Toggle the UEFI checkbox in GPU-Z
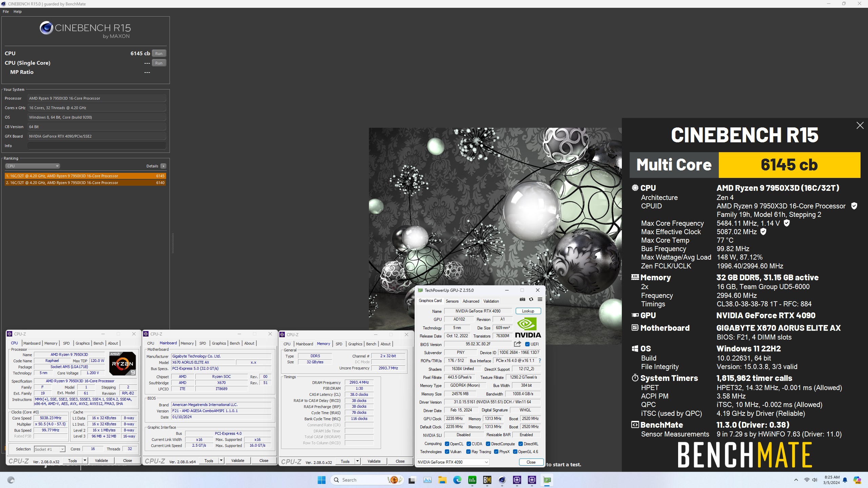 pos(527,344)
